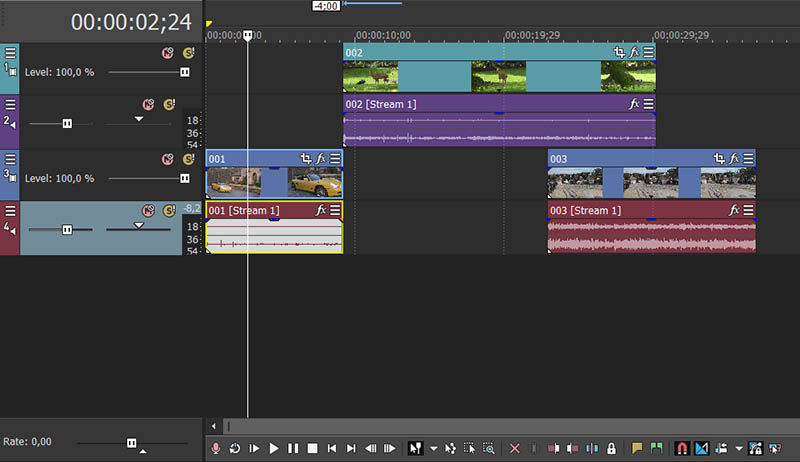The width and height of the screenshot is (800, 462).
Task: Open track 2 header menu
Action: coord(10,105)
